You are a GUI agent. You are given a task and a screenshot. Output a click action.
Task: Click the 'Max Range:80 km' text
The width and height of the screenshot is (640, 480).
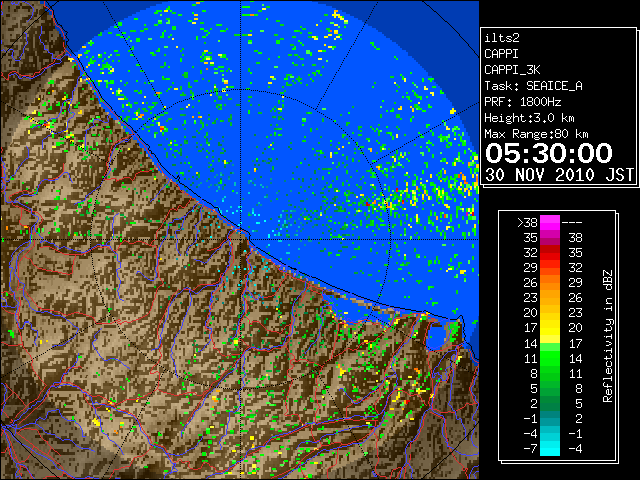pos(536,134)
